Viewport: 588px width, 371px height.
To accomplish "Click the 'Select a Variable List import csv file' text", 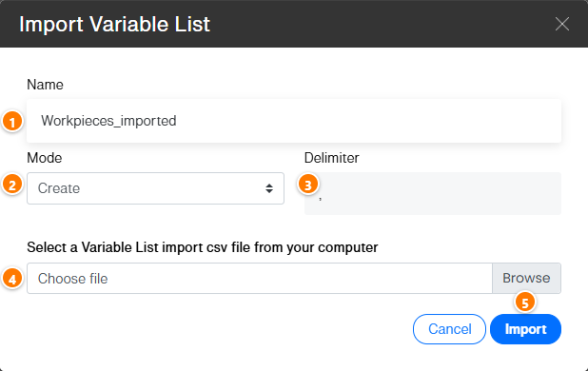I will 203,247.
